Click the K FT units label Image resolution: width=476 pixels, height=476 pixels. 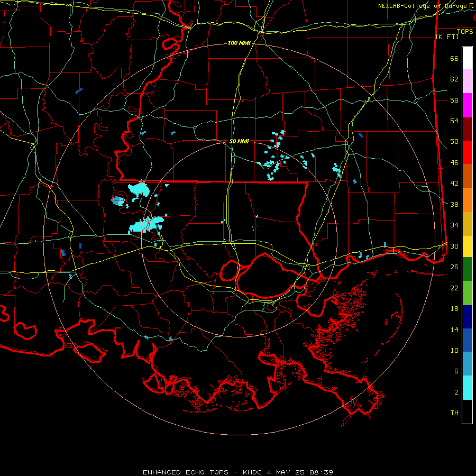[x=447, y=36]
